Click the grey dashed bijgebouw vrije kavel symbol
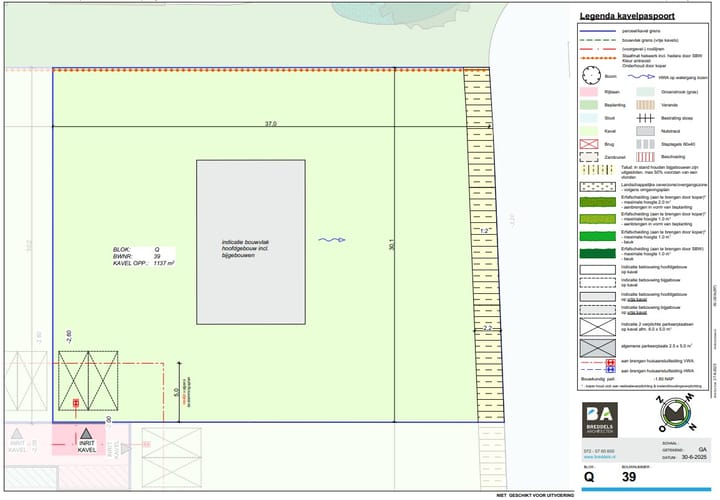This screenshot has height=500, width=720. pos(597,310)
